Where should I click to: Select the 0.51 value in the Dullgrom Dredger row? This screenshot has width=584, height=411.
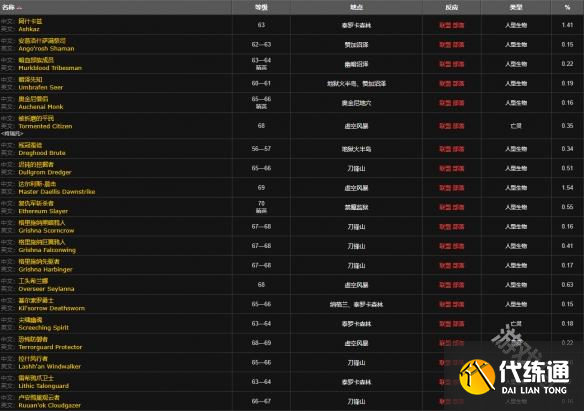pos(567,168)
